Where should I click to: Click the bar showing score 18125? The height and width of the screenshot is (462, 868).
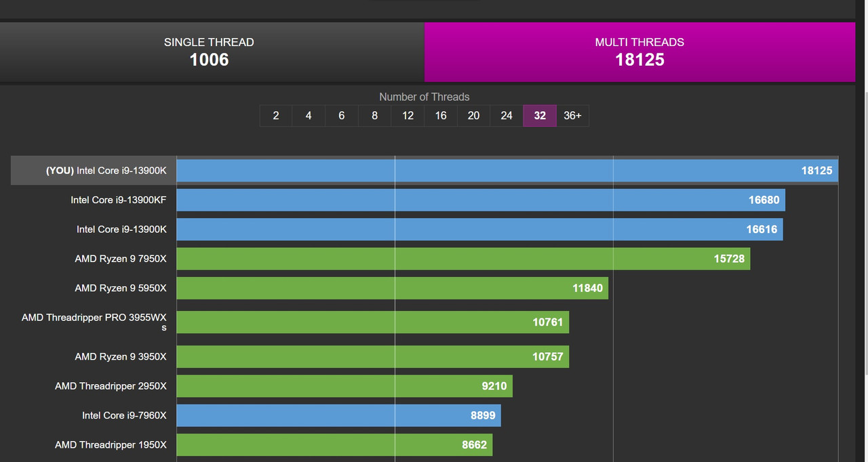(507, 171)
